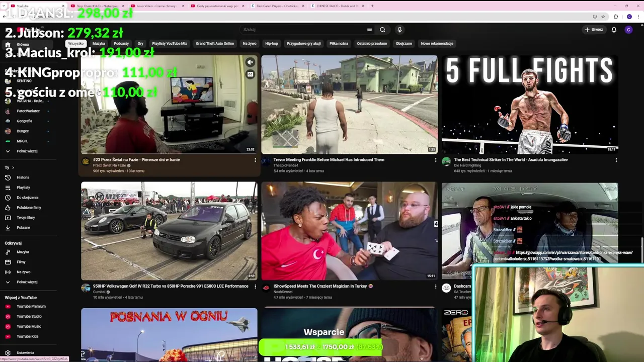Switch to Best Garen Players browser tab
Image resolution: width=644 pixels, height=362 pixels.
[277, 6]
